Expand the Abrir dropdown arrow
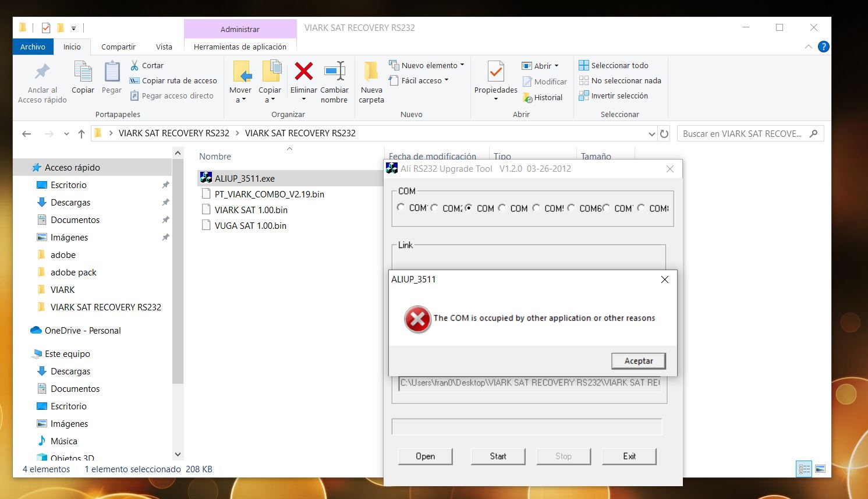Image resolution: width=868 pixels, height=499 pixels. click(x=557, y=66)
